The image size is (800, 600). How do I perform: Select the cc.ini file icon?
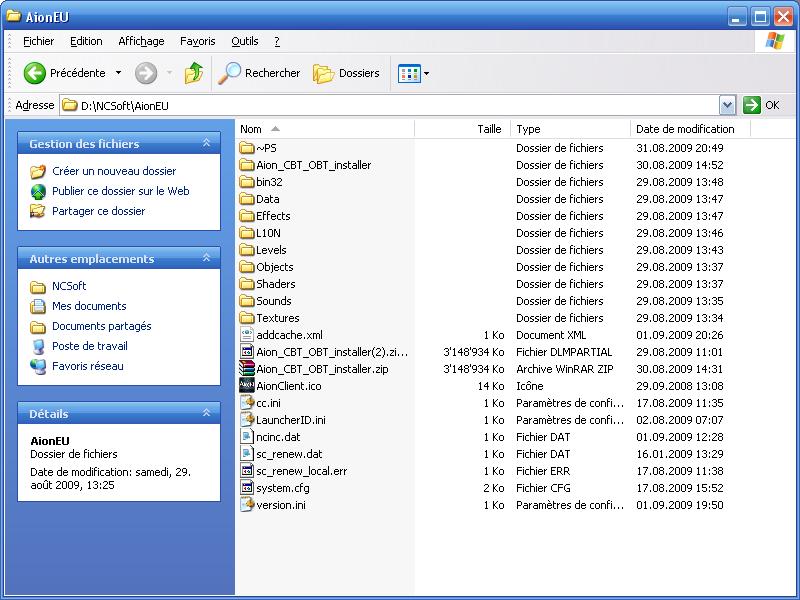click(x=247, y=403)
